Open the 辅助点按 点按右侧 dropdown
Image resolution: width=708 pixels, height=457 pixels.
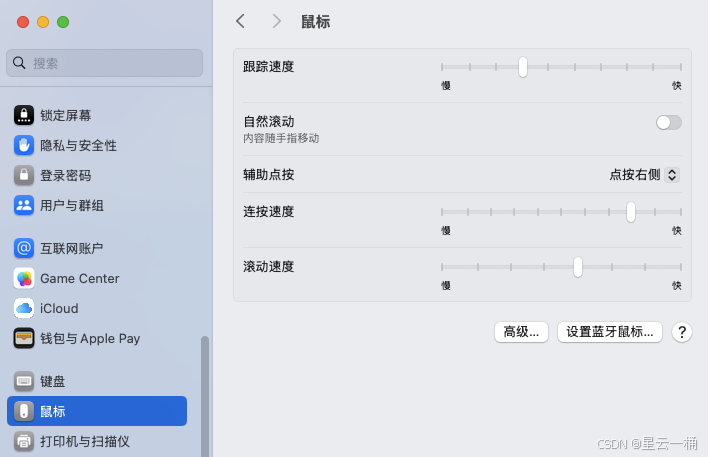point(644,175)
